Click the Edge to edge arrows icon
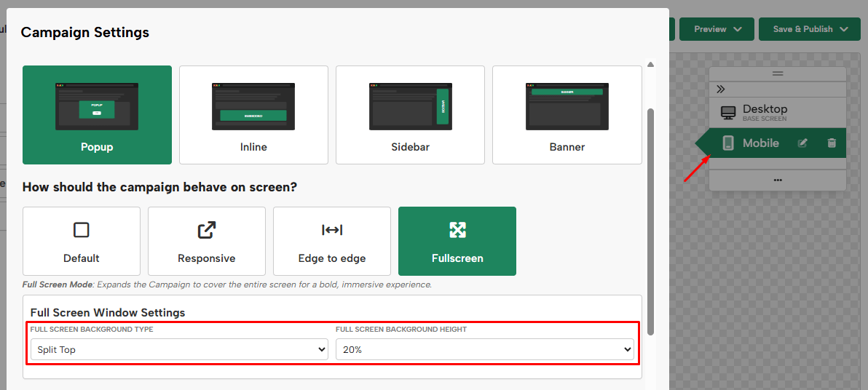This screenshot has height=390, width=868. tap(331, 230)
